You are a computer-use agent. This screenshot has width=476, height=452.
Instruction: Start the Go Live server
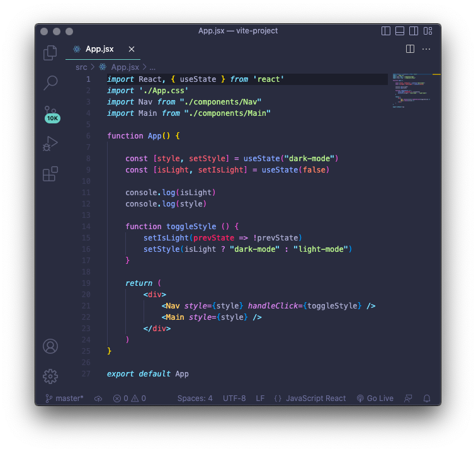[375, 398]
